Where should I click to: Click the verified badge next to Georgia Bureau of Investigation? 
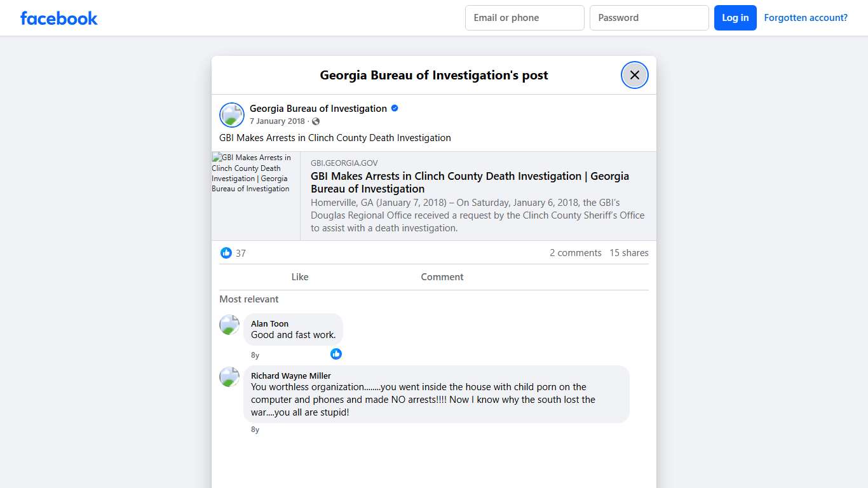394,108
